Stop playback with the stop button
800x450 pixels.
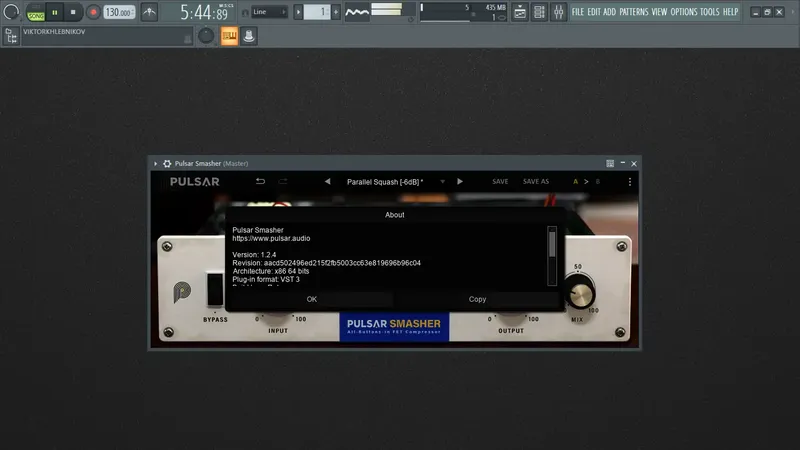(x=73, y=12)
